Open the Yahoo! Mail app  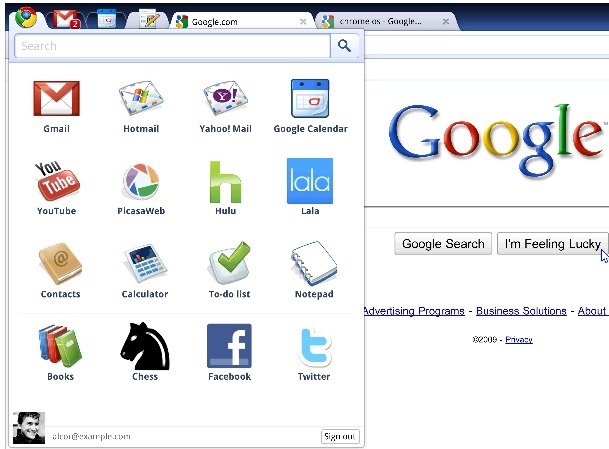[x=225, y=98]
